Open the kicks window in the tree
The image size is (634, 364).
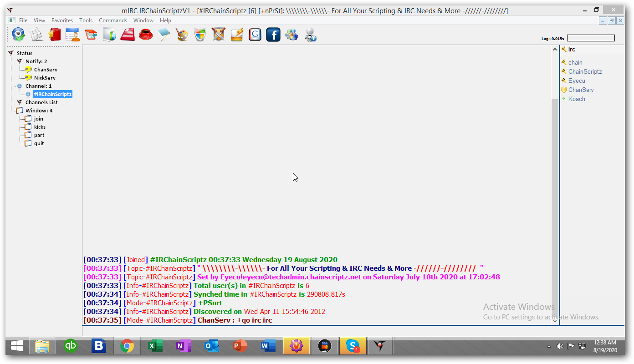40,127
